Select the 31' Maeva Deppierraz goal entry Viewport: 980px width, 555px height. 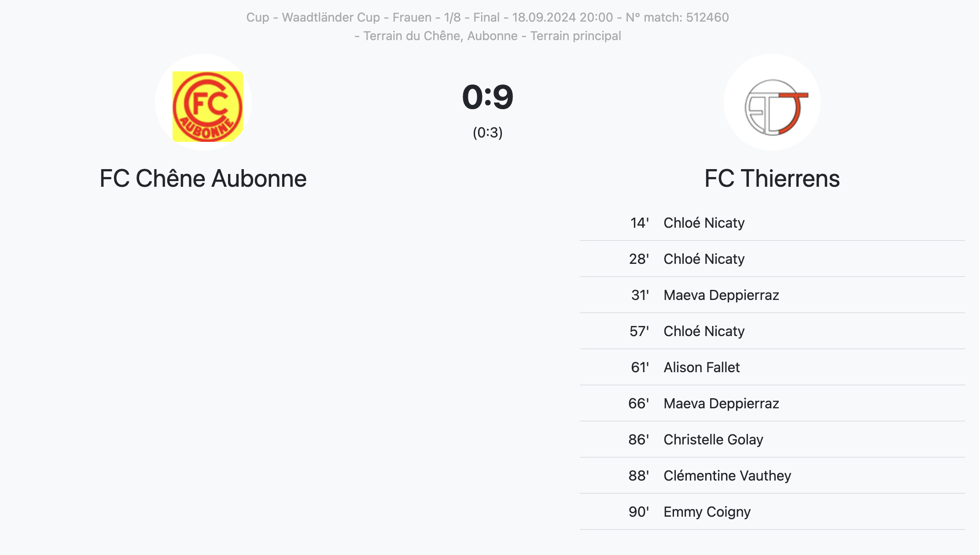(x=772, y=295)
